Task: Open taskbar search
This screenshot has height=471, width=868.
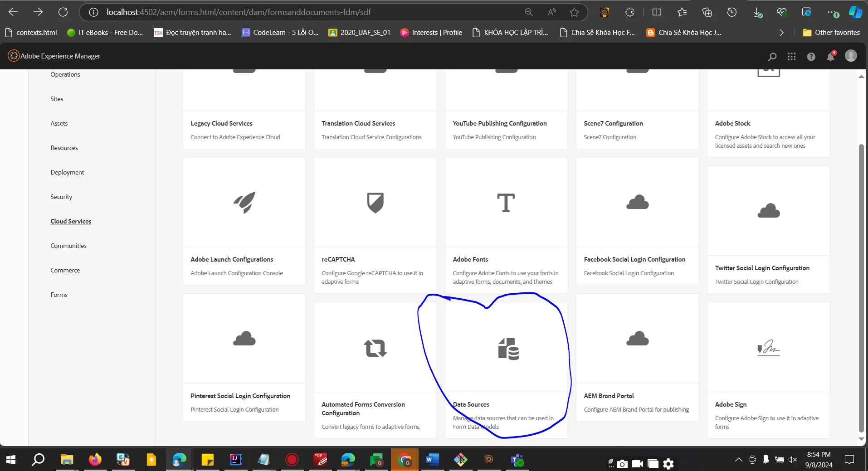Action: (x=39, y=460)
